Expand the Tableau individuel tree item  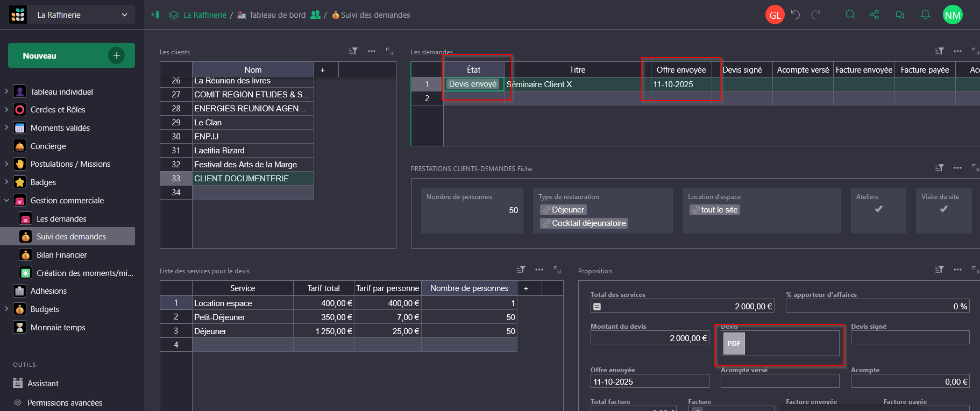click(x=6, y=92)
